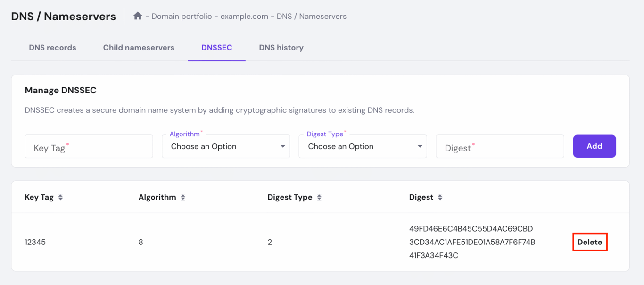Image resolution: width=644 pixels, height=285 pixels.
Task: Focus the Digest input field
Action: point(499,146)
